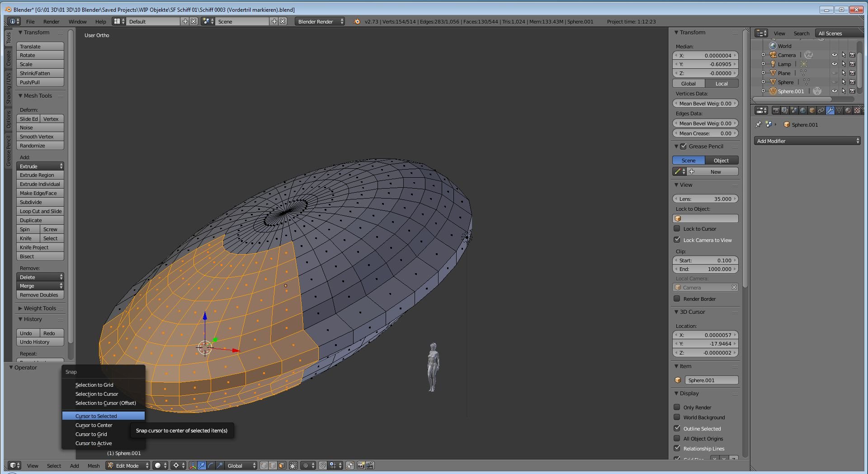The image size is (868, 474).
Task: Click the Remove Doubles button
Action: click(x=40, y=295)
